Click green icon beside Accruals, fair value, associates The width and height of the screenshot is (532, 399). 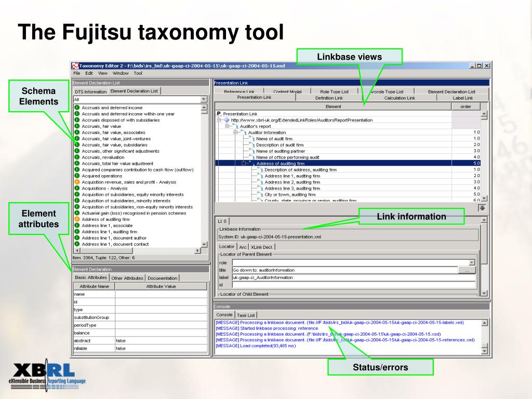(x=77, y=132)
